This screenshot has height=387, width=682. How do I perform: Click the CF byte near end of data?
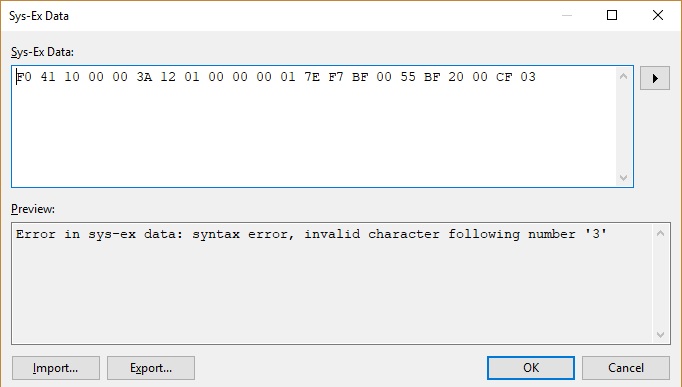(x=504, y=77)
